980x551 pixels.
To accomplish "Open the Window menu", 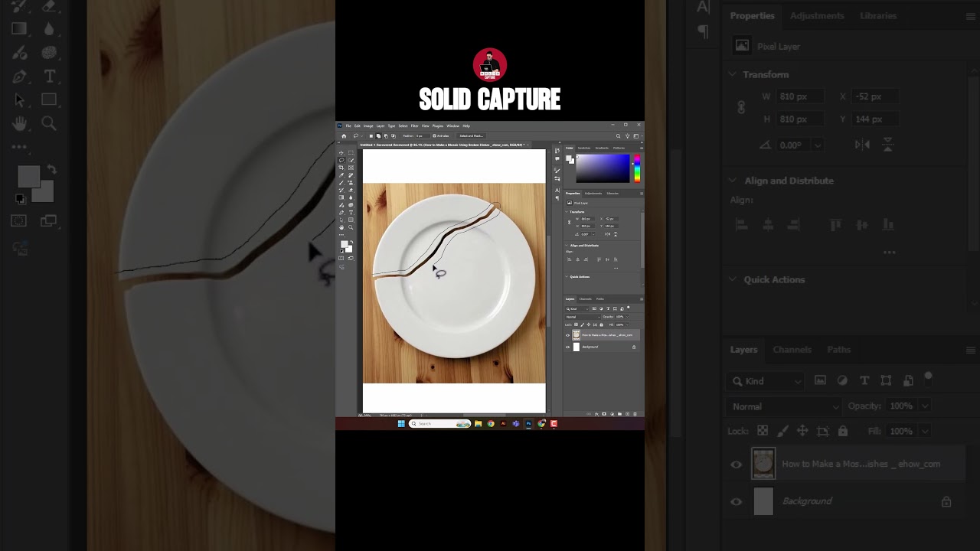I will pyautogui.click(x=453, y=126).
